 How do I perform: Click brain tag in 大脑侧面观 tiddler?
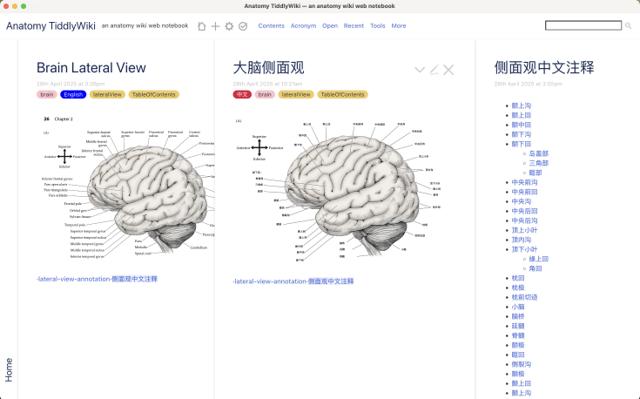pos(265,95)
